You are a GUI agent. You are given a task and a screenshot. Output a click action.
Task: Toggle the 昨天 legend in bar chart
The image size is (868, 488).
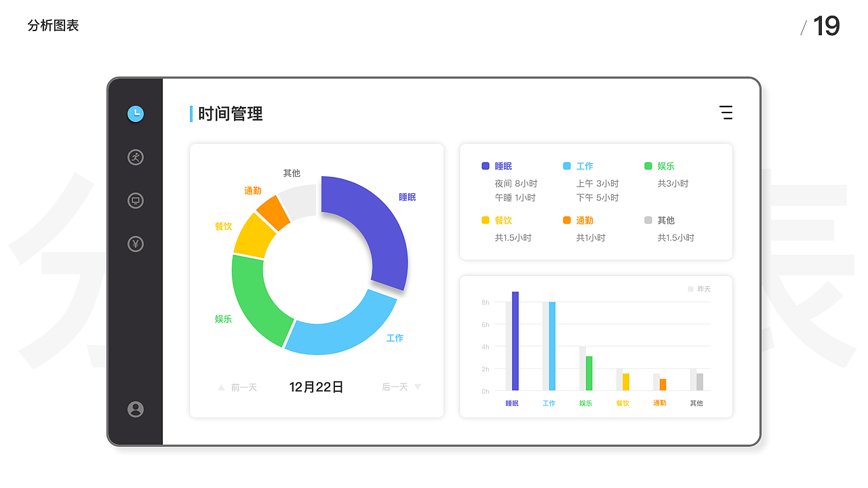(x=699, y=289)
